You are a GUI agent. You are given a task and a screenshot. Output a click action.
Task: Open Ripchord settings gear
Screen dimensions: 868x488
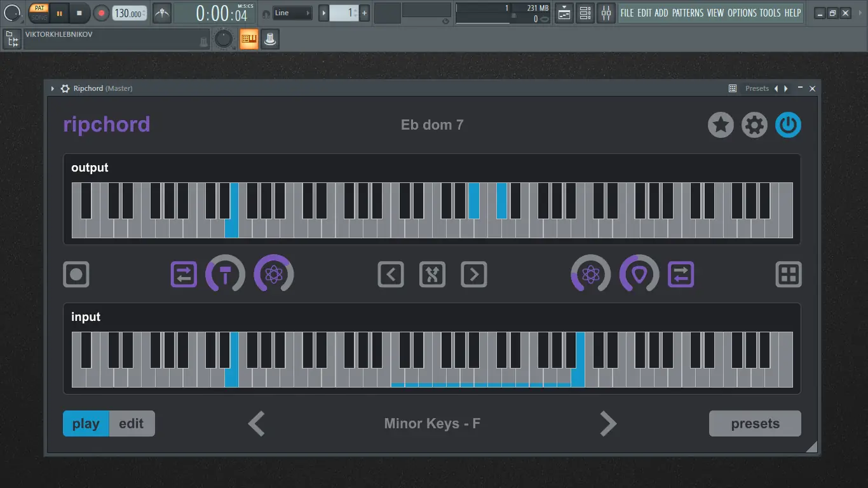tap(754, 125)
